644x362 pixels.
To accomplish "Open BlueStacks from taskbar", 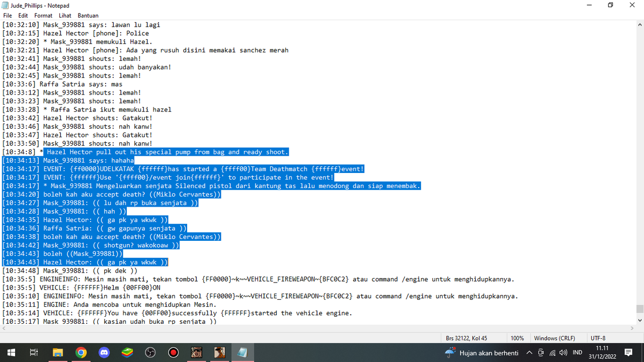I will click(x=127, y=352).
